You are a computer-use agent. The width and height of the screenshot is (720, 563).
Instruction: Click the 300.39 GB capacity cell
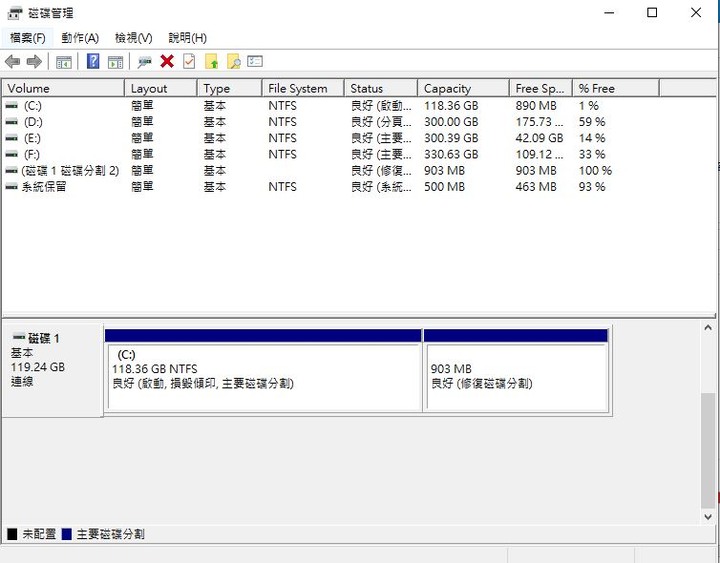[x=451, y=138]
